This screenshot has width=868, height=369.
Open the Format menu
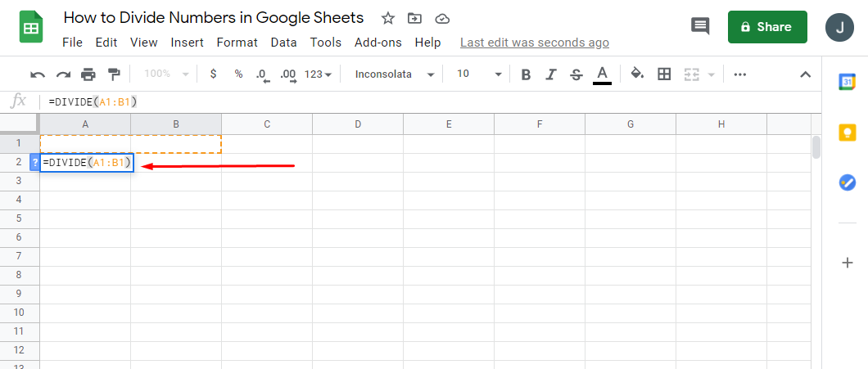pyautogui.click(x=237, y=43)
